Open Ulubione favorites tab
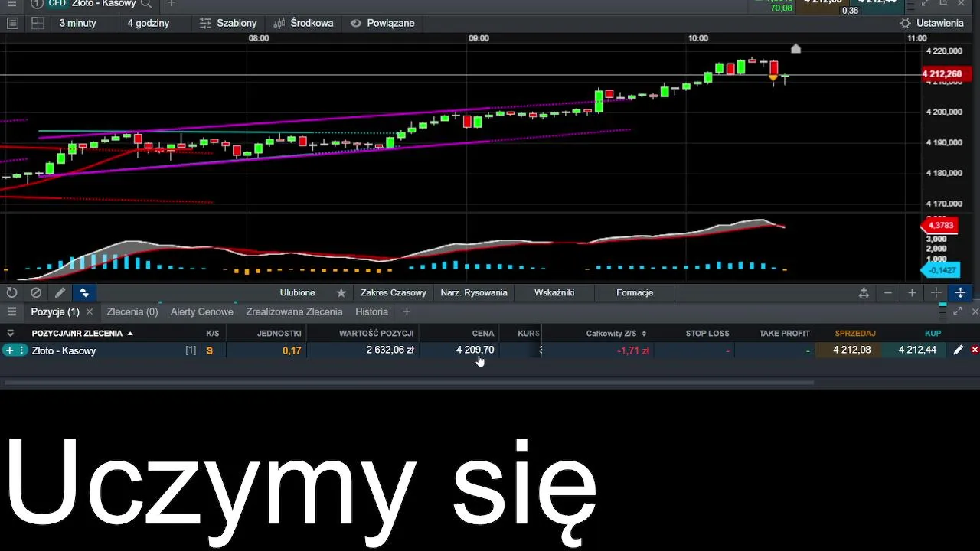Image resolution: width=980 pixels, height=551 pixels. click(297, 292)
